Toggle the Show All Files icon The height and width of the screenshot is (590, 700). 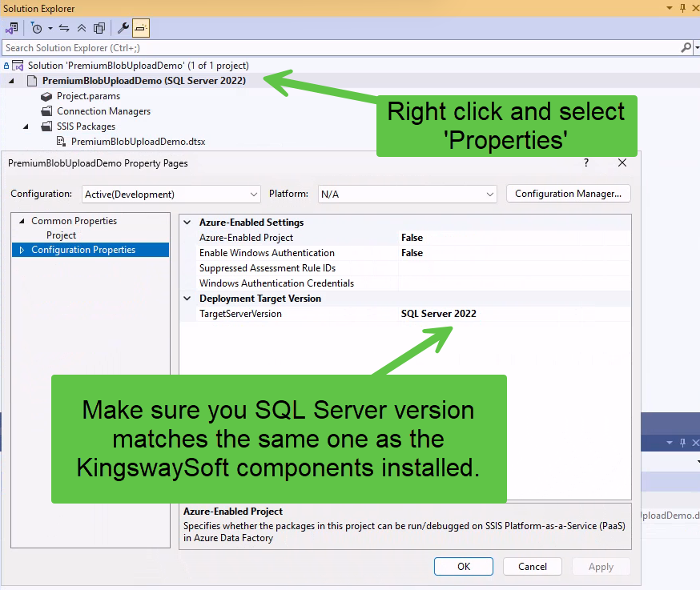click(x=99, y=28)
